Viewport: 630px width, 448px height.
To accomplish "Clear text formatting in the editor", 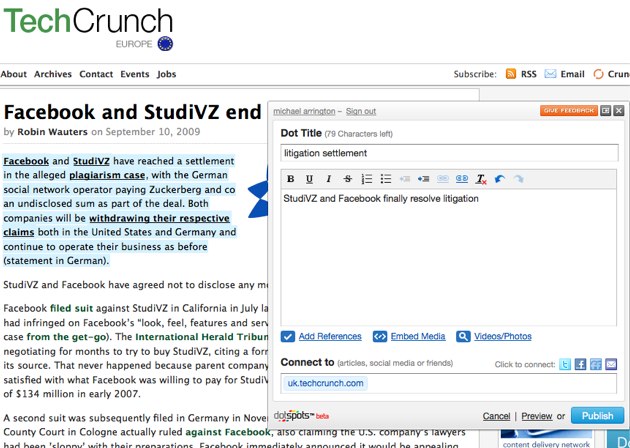I will point(481,179).
